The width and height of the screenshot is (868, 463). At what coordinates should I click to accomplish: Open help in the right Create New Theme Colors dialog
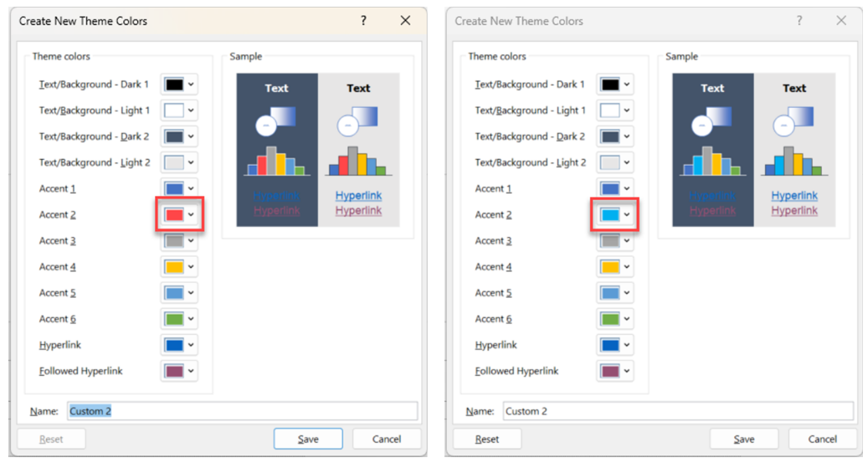click(799, 21)
